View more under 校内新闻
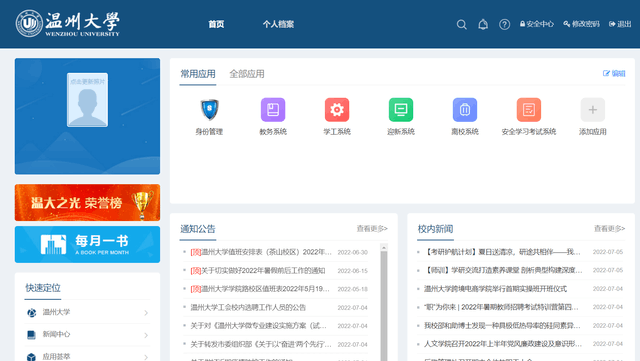The height and width of the screenshot is (361, 640). pyautogui.click(x=609, y=229)
